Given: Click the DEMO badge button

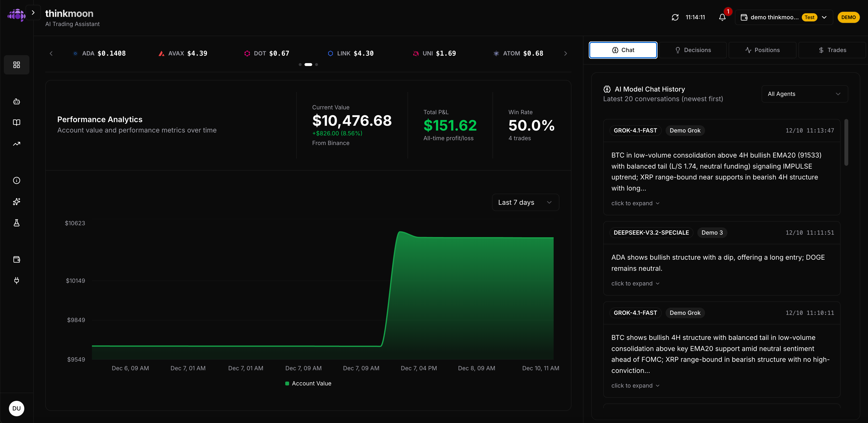Looking at the screenshot, I should pyautogui.click(x=849, y=17).
